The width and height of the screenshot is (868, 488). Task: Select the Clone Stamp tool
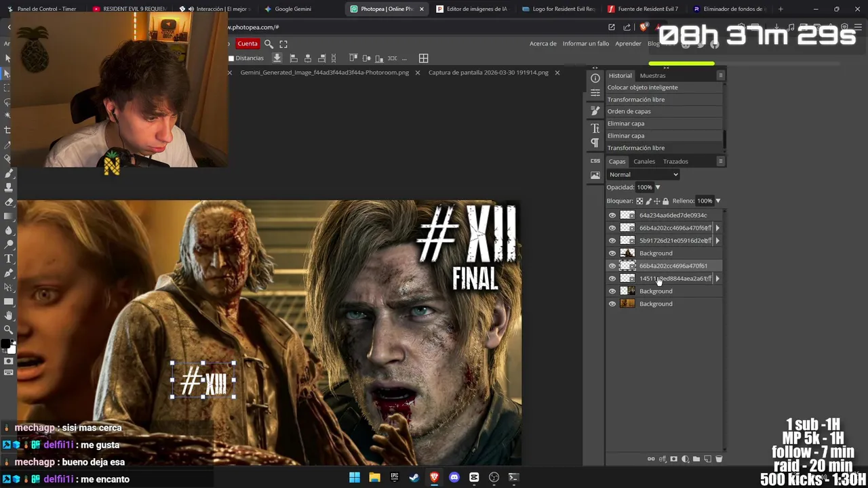click(x=8, y=187)
